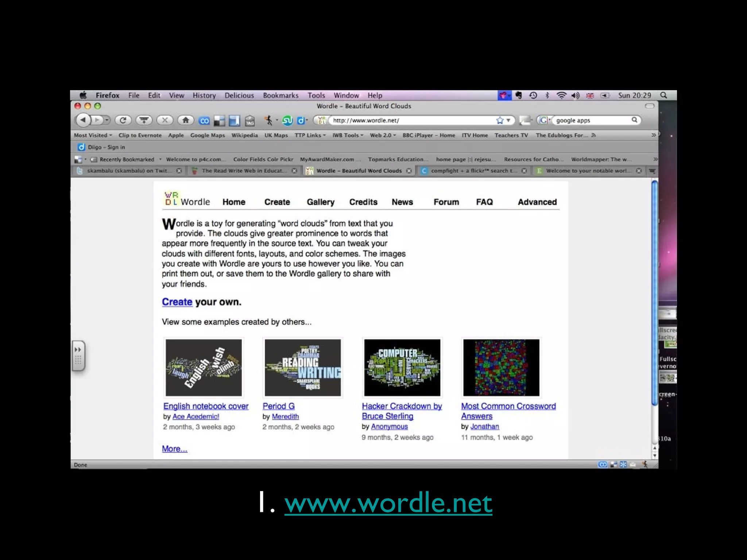
Task: Click the Delicious TAG icon
Action: 250,121
